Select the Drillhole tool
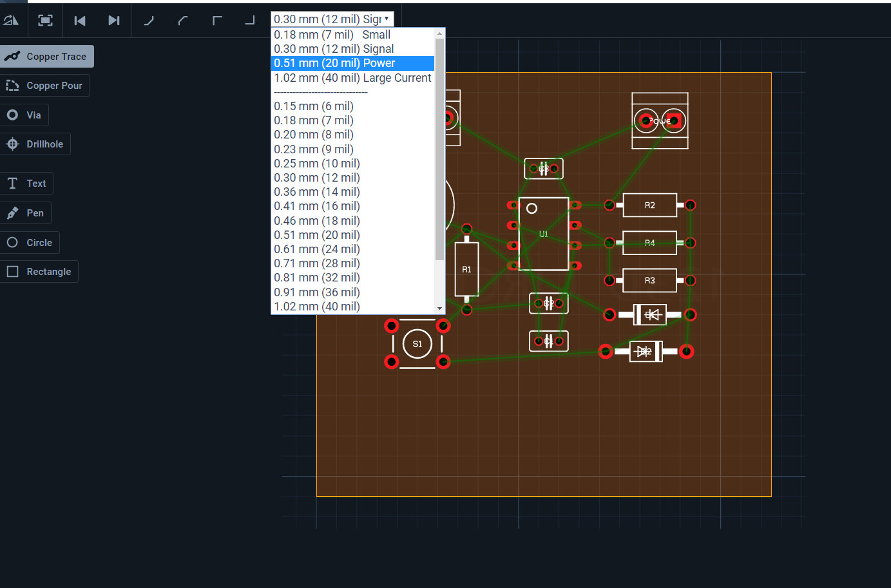The height and width of the screenshot is (588, 891). [x=35, y=144]
